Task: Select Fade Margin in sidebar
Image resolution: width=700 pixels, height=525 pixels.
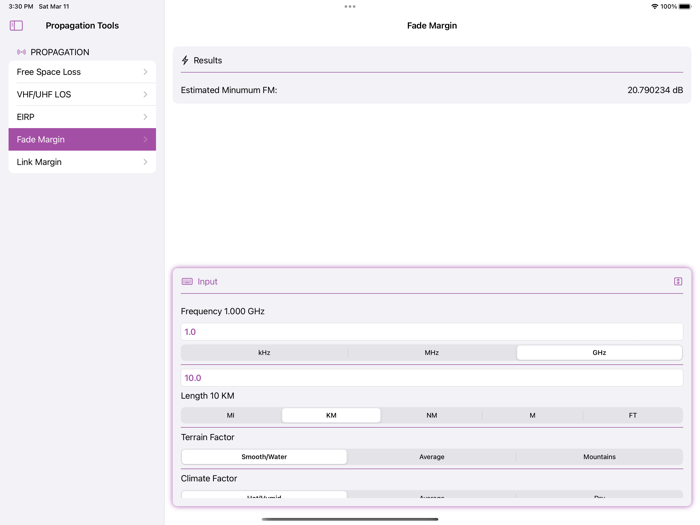Action: coord(82,140)
